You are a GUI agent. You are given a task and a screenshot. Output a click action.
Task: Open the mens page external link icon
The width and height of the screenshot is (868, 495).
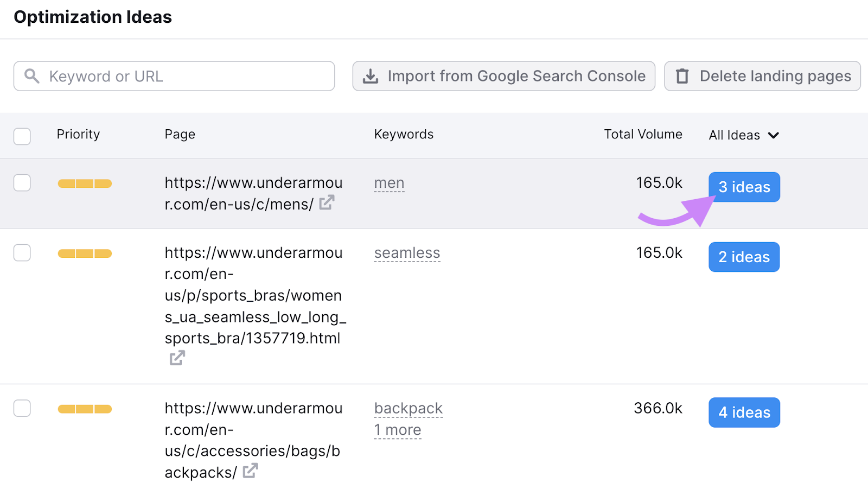pos(327,203)
